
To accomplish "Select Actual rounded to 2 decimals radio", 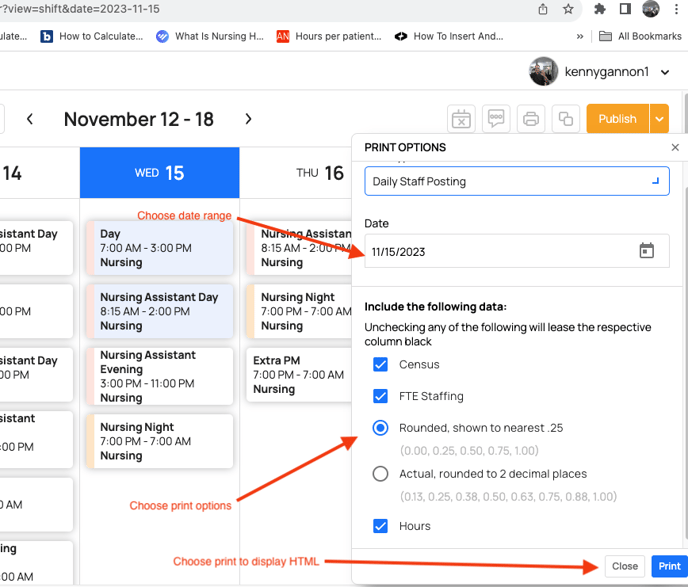I will (x=380, y=474).
